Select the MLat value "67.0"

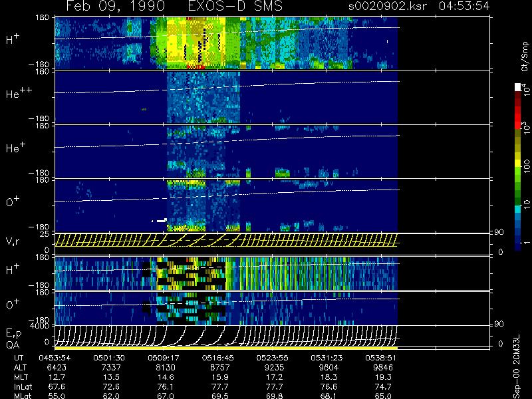pos(166,396)
